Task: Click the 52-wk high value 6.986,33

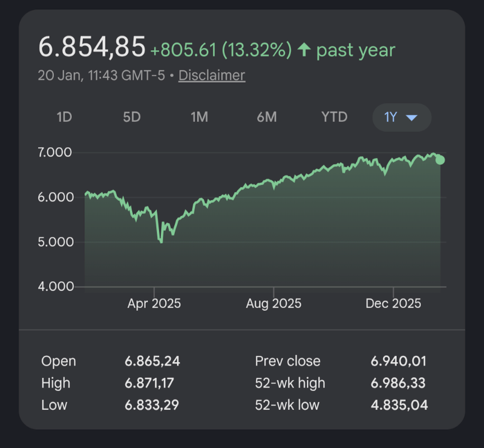Action: pos(398,383)
